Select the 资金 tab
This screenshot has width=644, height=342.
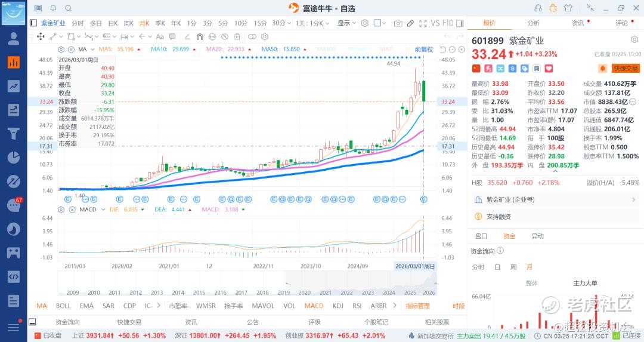click(x=509, y=236)
